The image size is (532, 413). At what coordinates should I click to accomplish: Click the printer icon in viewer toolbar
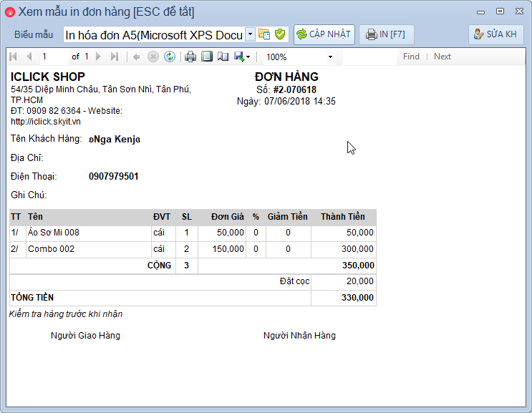(190, 57)
